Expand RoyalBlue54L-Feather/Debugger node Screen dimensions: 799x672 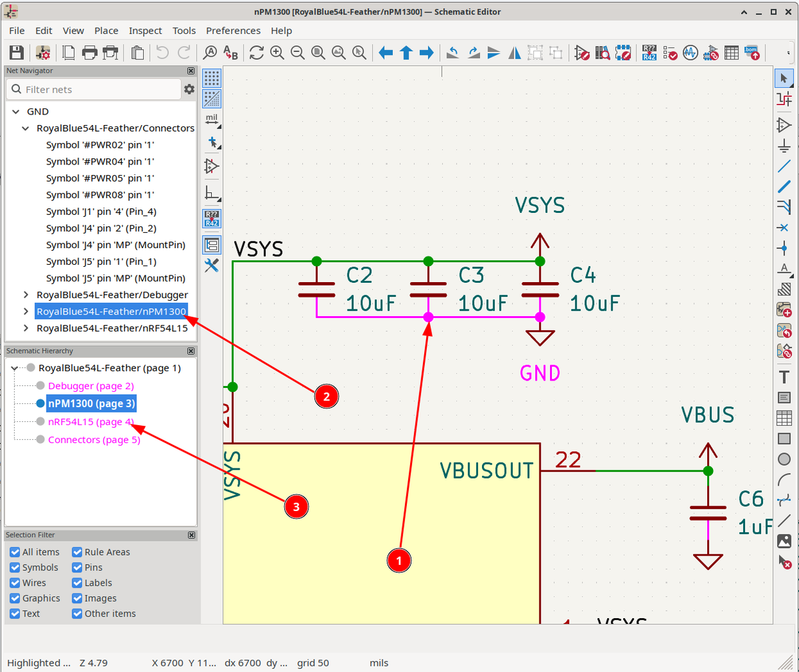click(x=26, y=295)
